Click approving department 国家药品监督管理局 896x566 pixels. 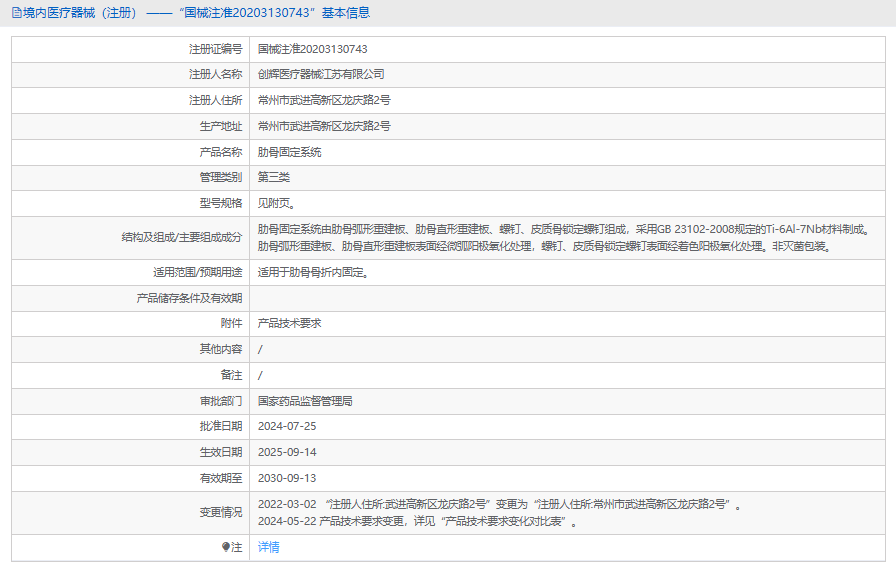click(x=305, y=401)
